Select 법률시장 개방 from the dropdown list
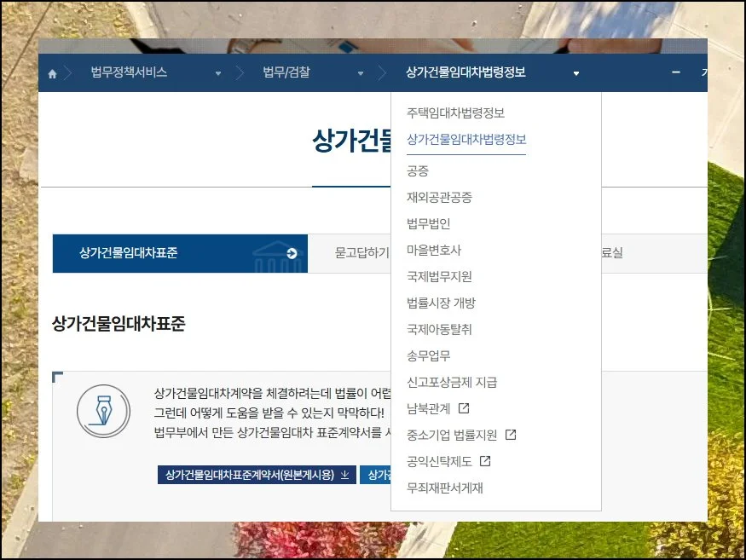This screenshot has height=560, width=746. [441, 303]
